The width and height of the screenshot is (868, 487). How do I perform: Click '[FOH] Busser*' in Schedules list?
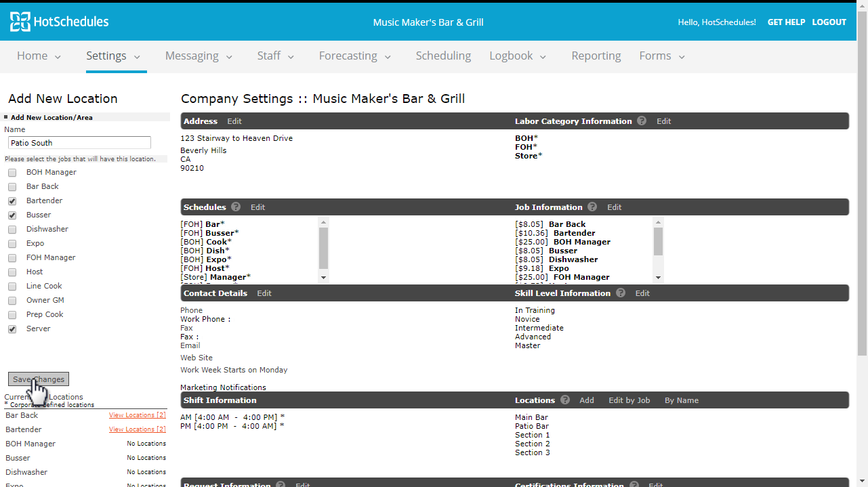(209, 233)
